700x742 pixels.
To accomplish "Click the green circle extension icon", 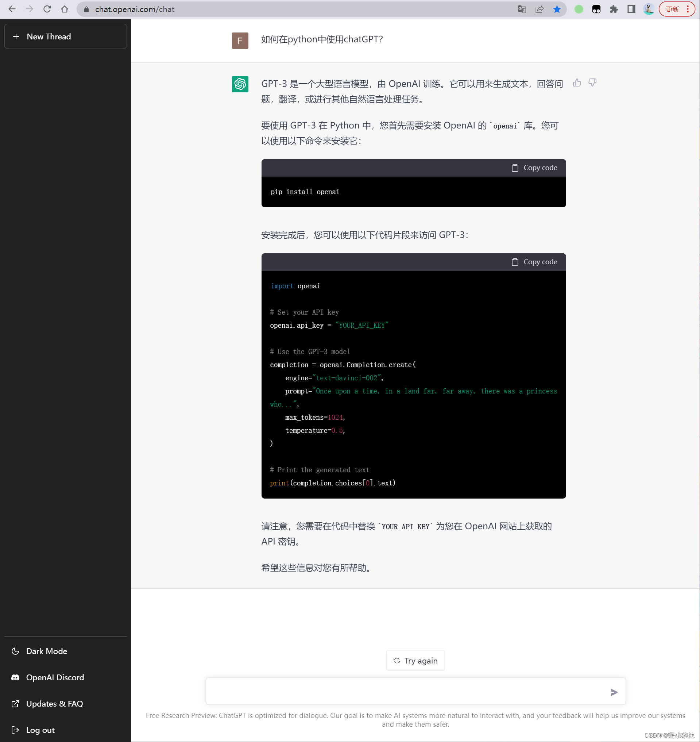I will coord(579,9).
